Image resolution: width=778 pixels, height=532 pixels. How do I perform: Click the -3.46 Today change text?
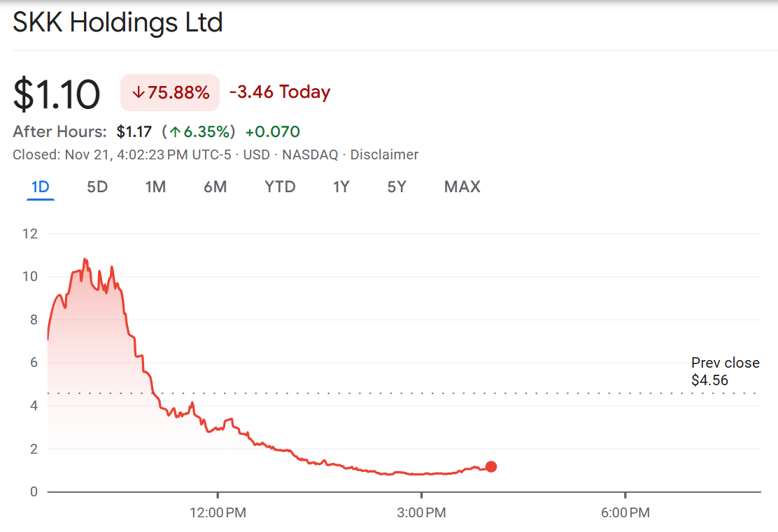click(280, 92)
